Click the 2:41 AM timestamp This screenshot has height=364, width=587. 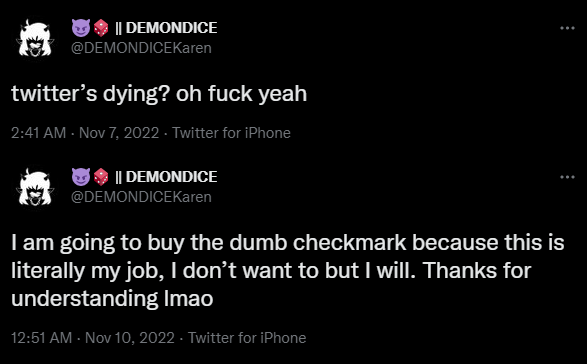[x=39, y=133]
